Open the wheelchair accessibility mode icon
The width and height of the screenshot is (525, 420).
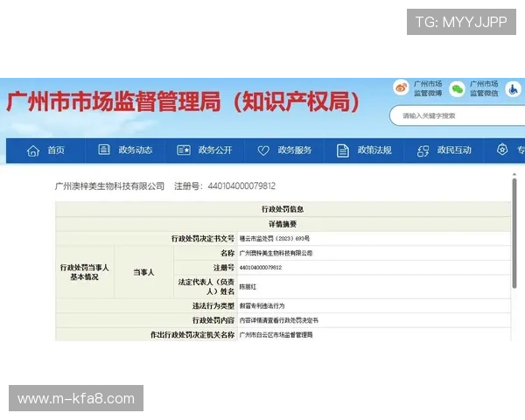(x=513, y=89)
